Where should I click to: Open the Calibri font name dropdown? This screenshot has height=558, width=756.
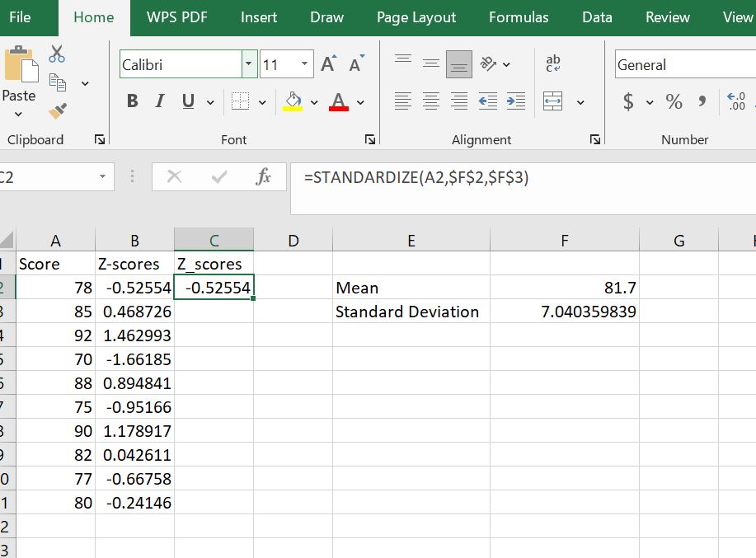[247, 63]
